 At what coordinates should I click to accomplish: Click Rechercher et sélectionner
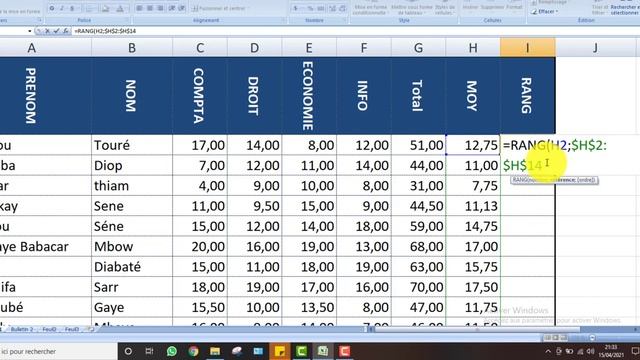(625, 10)
